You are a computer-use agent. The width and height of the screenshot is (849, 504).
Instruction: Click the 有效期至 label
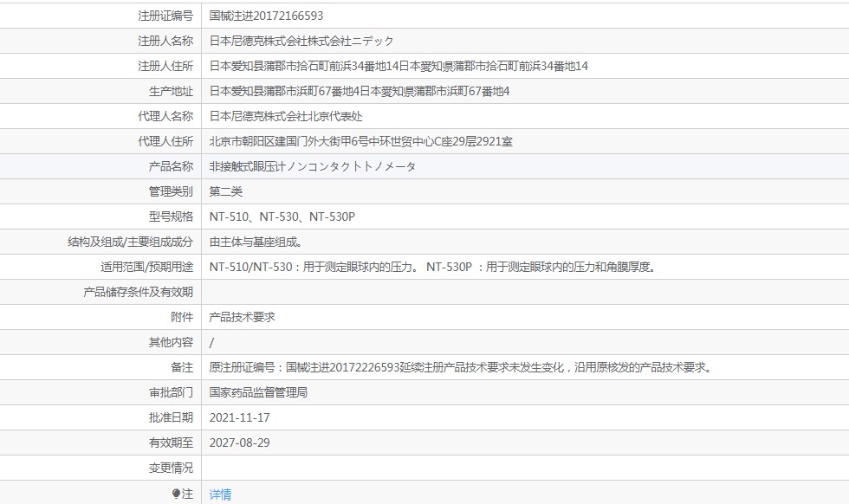(x=172, y=443)
